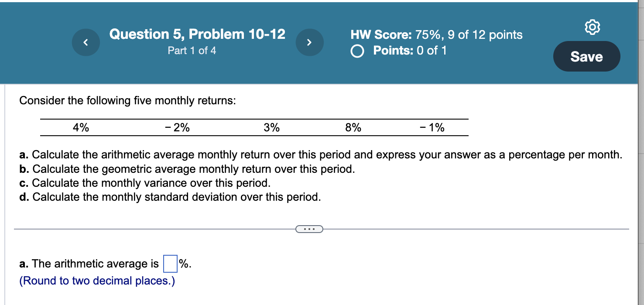Open the settings gear icon
644x305 pixels.
tap(593, 27)
